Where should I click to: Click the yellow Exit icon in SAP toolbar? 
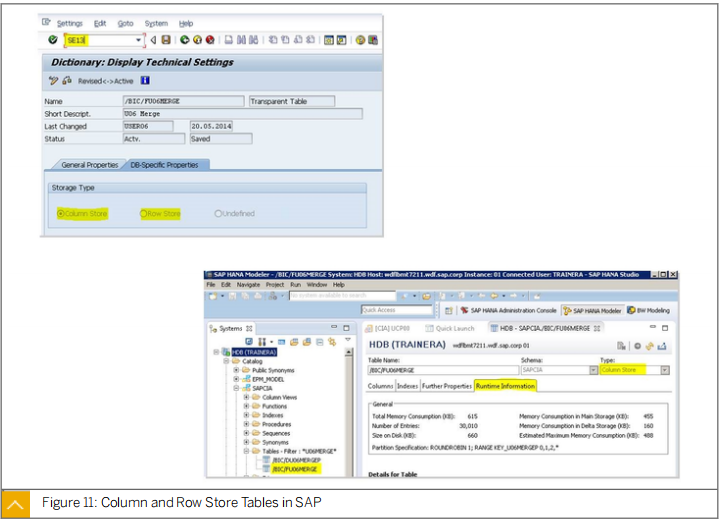pyautogui.click(x=197, y=40)
